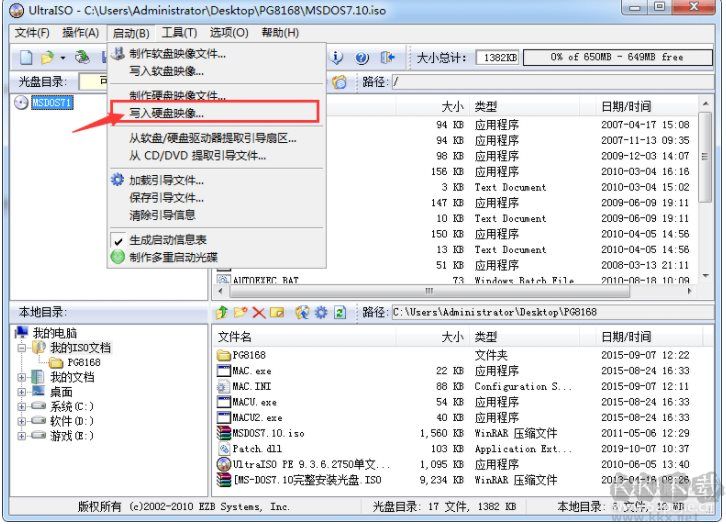Image resolution: width=726 pixels, height=524 pixels.
Task: Click the local Up one level green arrow icon
Action: tap(222, 312)
